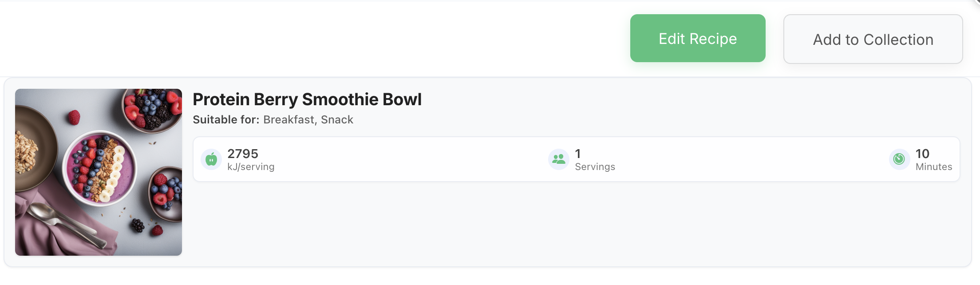This screenshot has height=285, width=980.
Task: Click the Minutes label text
Action: click(933, 167)
